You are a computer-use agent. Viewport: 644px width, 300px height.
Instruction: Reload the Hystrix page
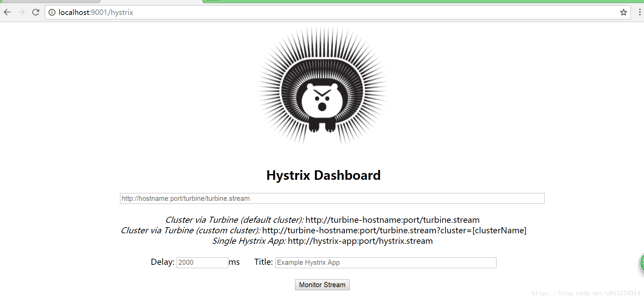[x=36, y=12]
